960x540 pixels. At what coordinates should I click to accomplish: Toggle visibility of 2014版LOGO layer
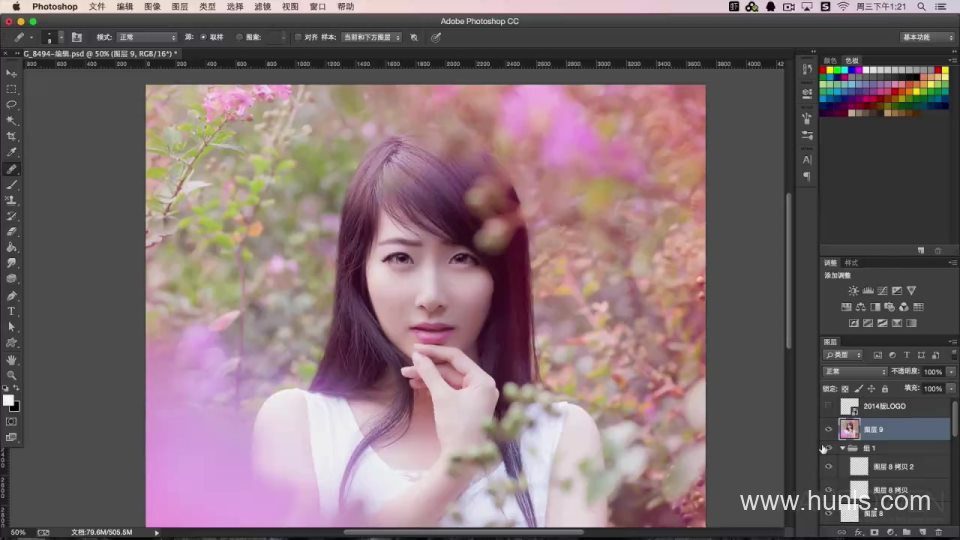[828, 406]
